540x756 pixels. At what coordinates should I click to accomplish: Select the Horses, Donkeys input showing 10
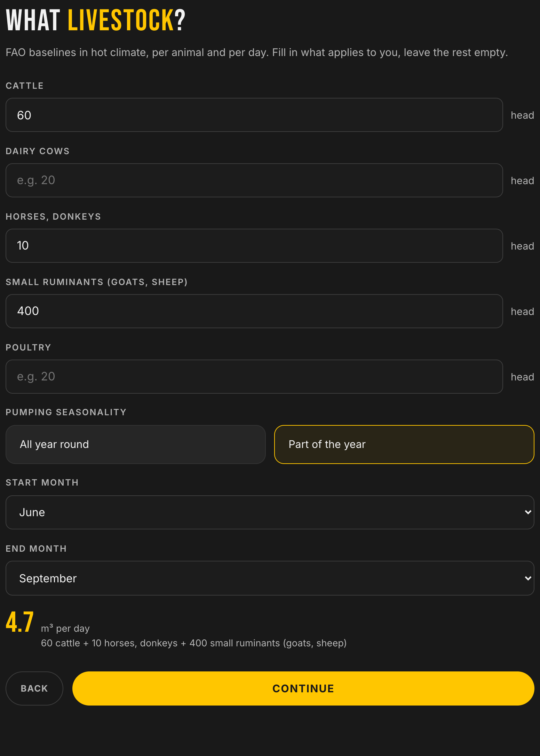click(254, 246)
